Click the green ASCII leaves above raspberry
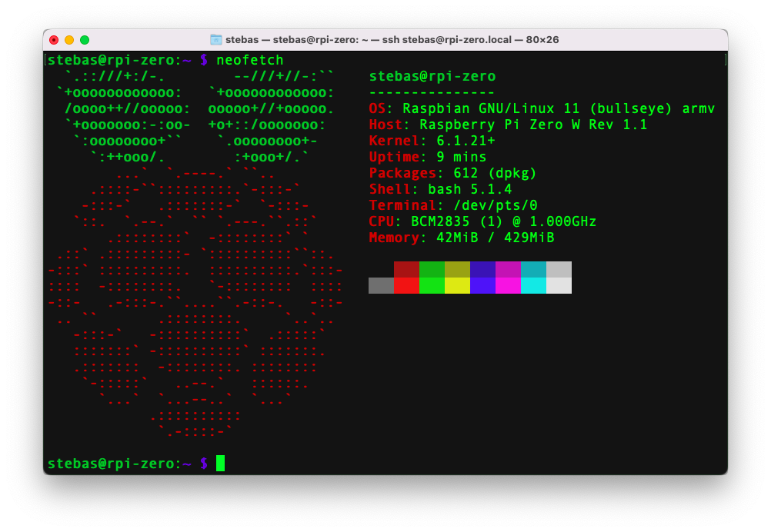Image resolution: width=771 pixels, height=532 pixels. coord(195,116)
